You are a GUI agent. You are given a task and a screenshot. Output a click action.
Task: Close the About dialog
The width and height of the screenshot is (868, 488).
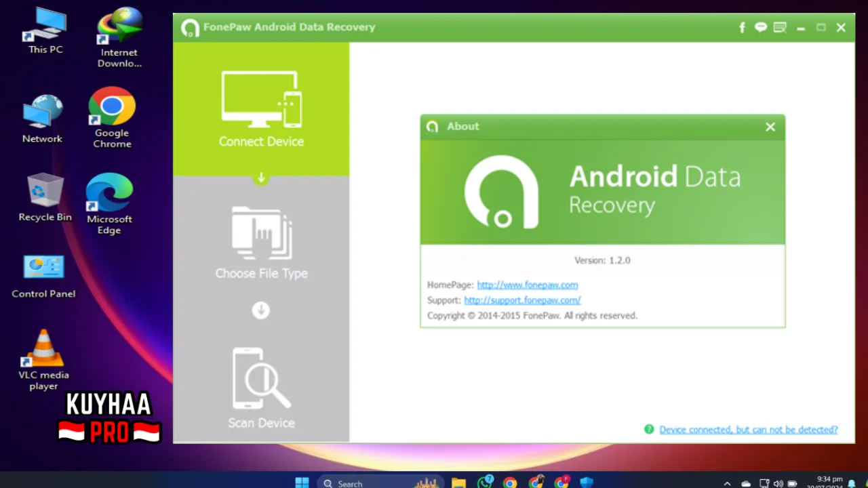point(770,127)
